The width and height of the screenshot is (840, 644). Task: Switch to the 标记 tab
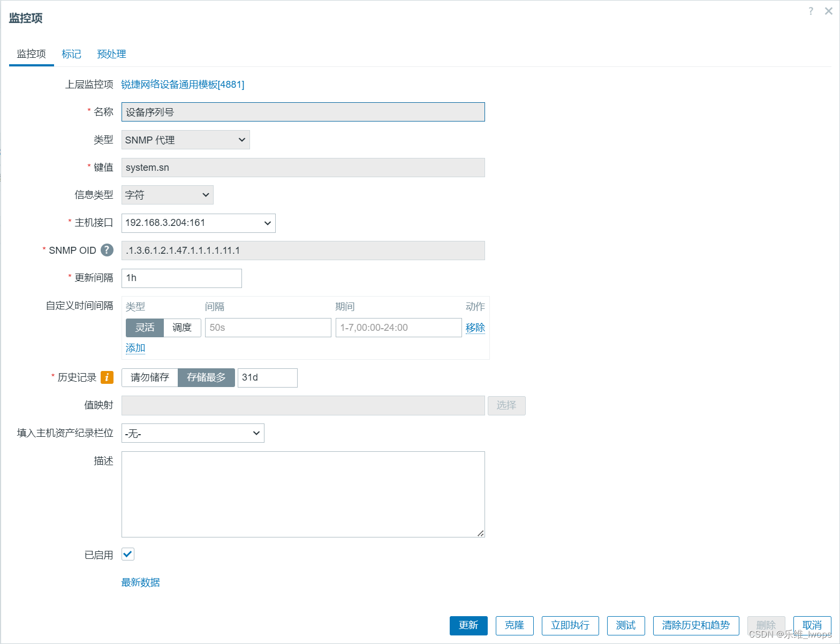(71, 54)
